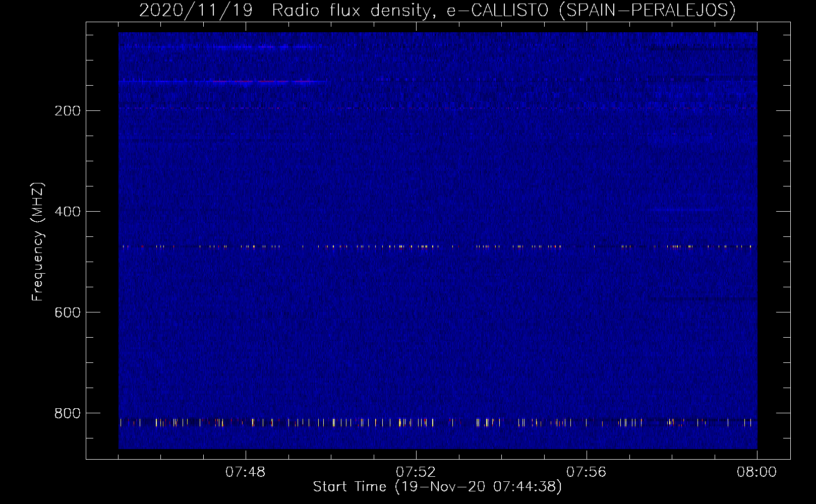Click the red-blue interference line near 150 MHz
The width and height of the screenshot is (816, 504).
click(x=223, y=81)
